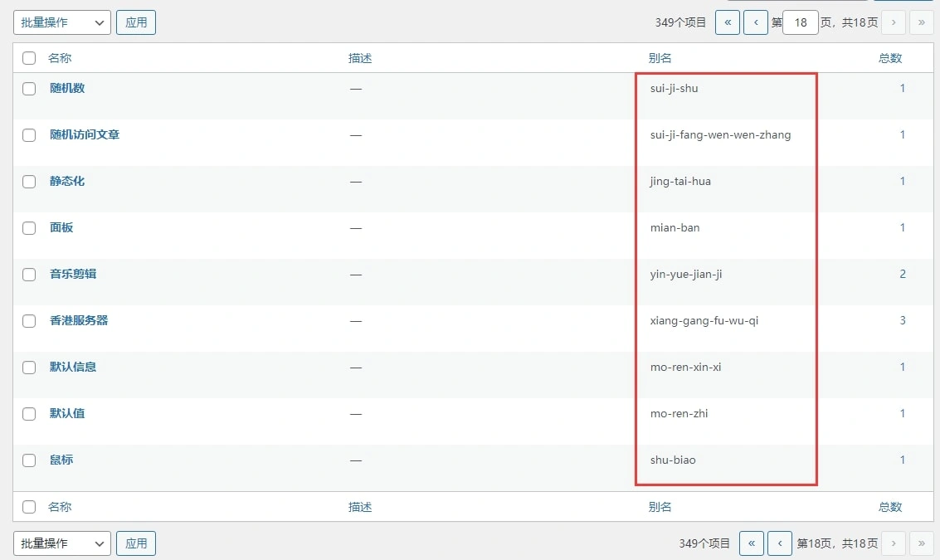The height and width of the screenshot is (560, 940).
Task: Check the 随机数 tag checkbox
Action: pos(29,89)
